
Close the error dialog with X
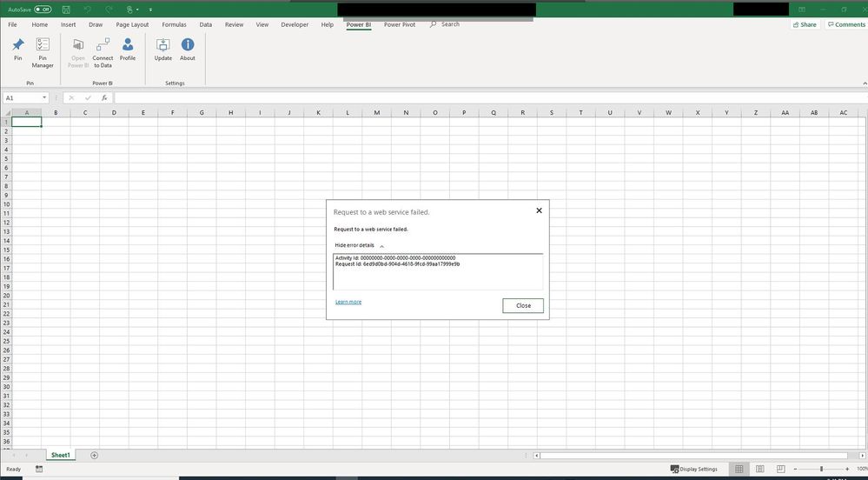(x=540, y=210)
